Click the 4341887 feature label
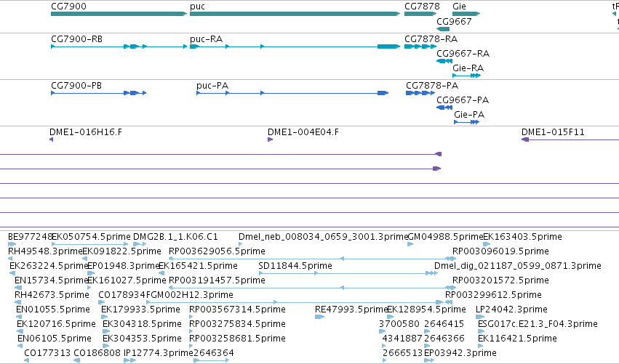The image size is (619, 364). tap(402, 339)
